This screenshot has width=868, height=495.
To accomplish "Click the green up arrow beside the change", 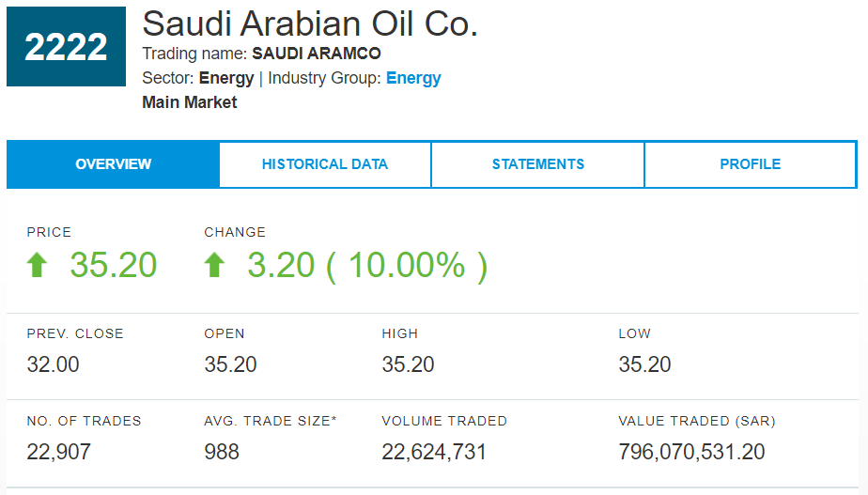I will 214,266.
